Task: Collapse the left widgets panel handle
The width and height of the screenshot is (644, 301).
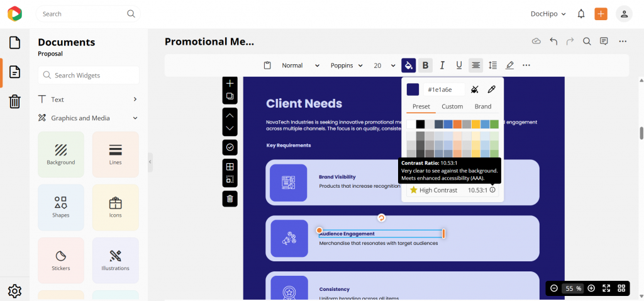Action: (150, 162)
